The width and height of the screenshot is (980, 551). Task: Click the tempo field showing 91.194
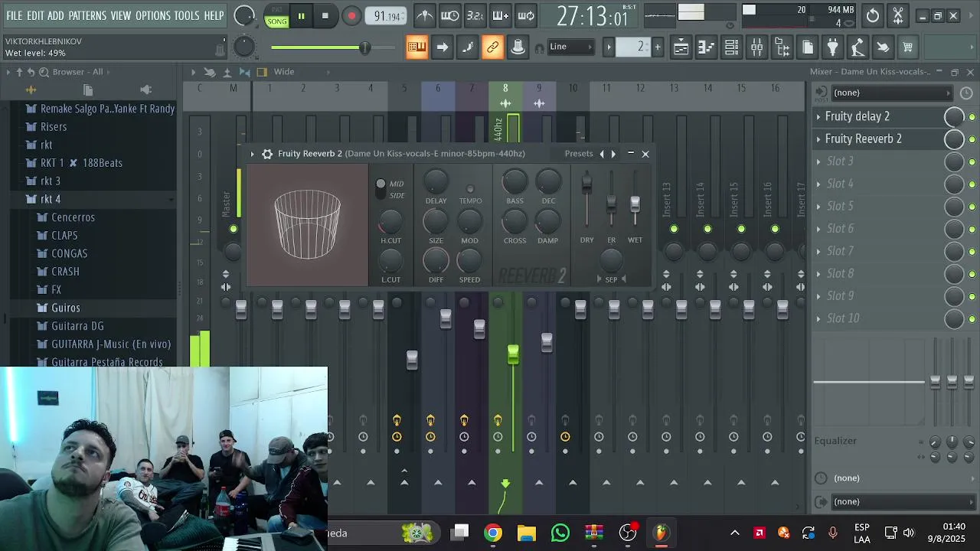pyautogui.click(x=387, y=16)
